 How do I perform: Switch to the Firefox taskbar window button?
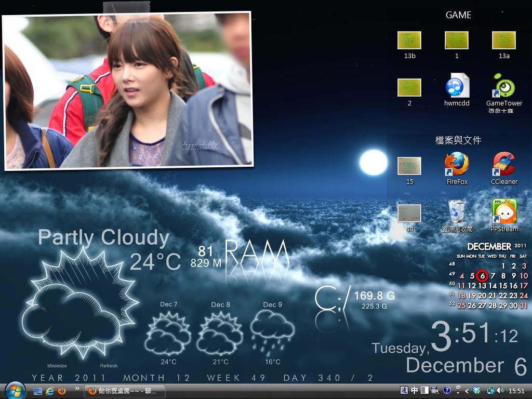(125, 391)
